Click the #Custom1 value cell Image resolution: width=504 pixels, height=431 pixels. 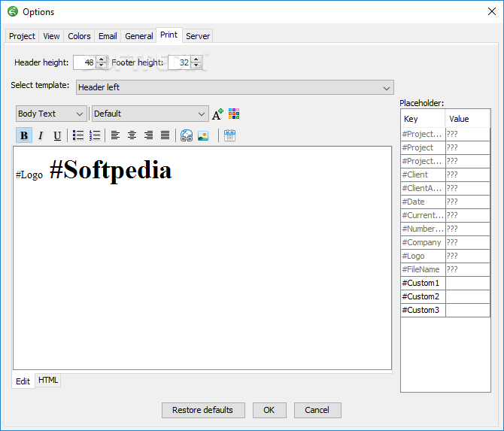[468, 283]
